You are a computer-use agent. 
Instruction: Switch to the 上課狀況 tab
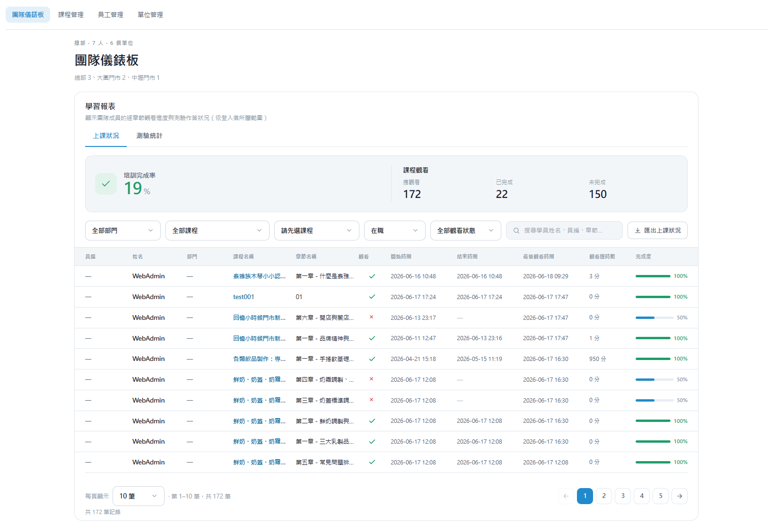point(106,136)
